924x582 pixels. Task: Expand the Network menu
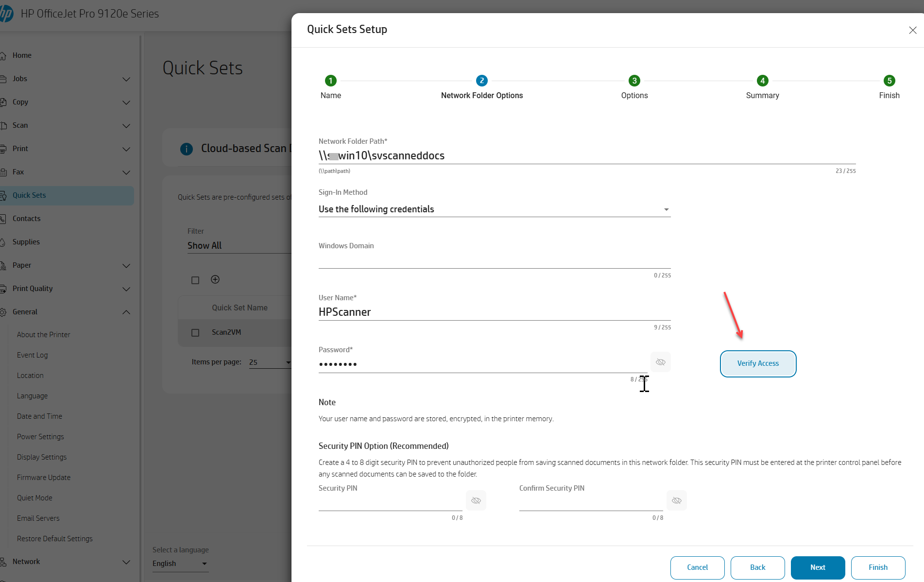(x=126, y=562)
